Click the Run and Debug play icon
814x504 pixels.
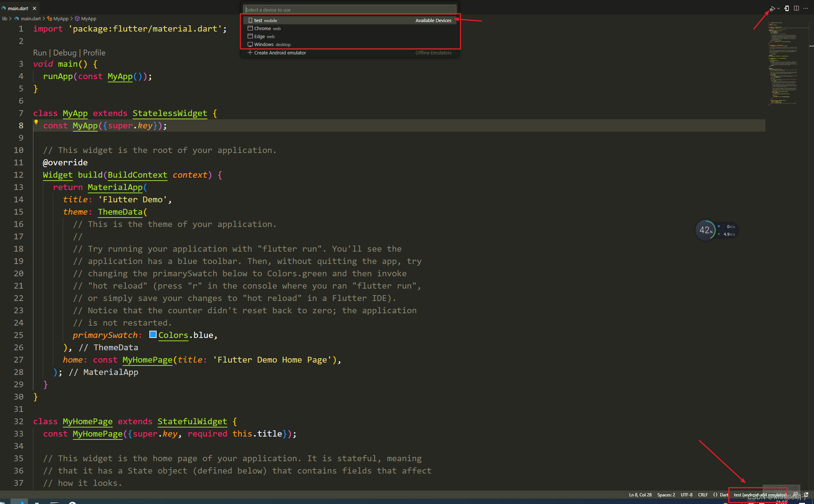(x=772, y=8)
